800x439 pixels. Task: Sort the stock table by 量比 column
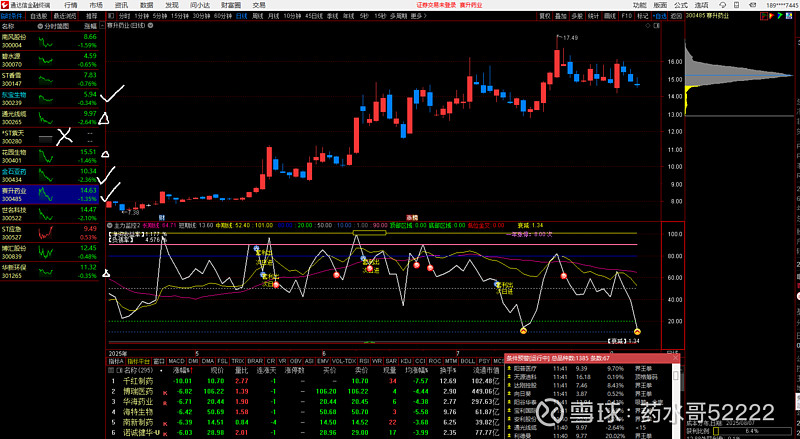[x=241, y=371]
